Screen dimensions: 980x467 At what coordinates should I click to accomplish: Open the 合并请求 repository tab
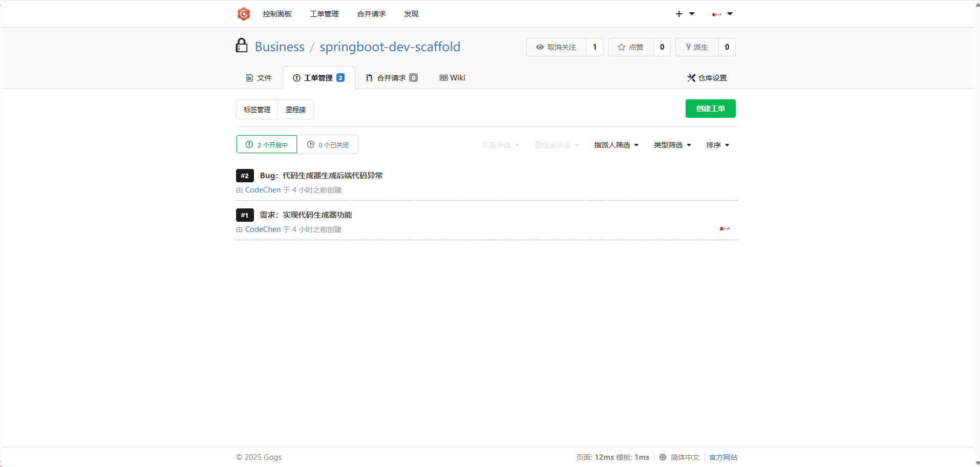coord(391,78)
